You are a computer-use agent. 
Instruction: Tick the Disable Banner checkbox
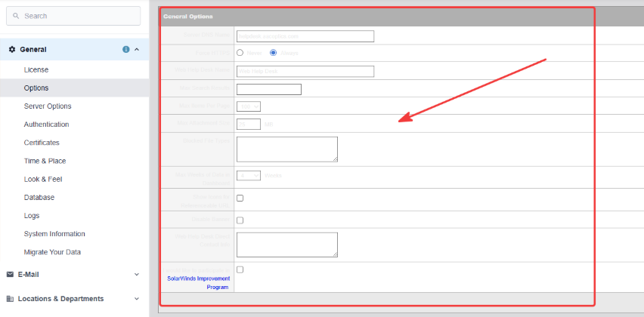(240, 220)
